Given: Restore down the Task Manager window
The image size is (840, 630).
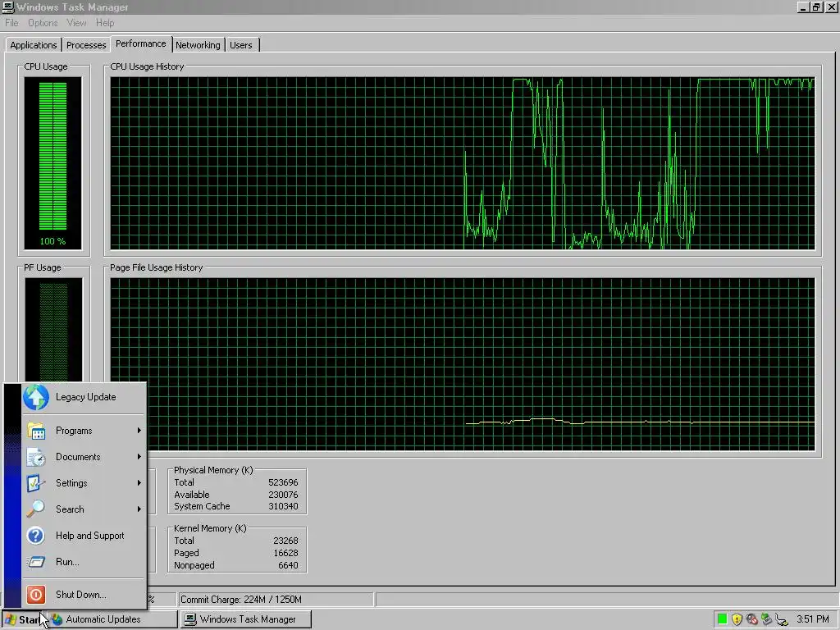Looking at the screenshot, I should coord(816,7).
